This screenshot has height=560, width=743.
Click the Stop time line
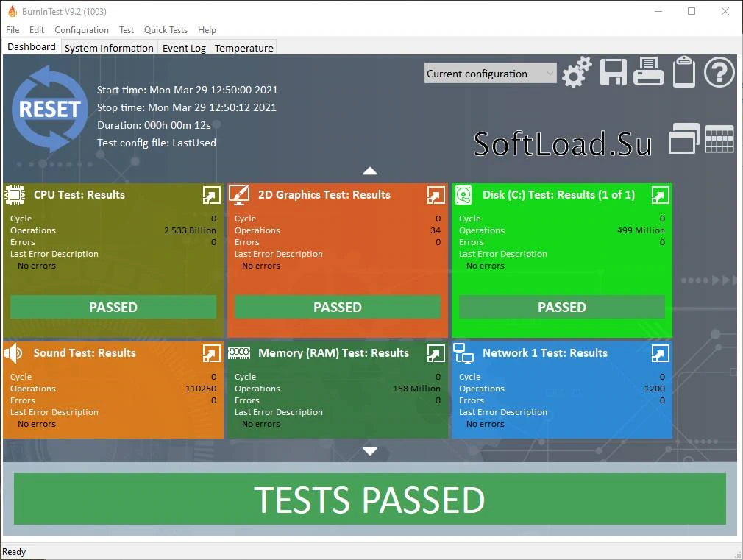click(187, 107)
